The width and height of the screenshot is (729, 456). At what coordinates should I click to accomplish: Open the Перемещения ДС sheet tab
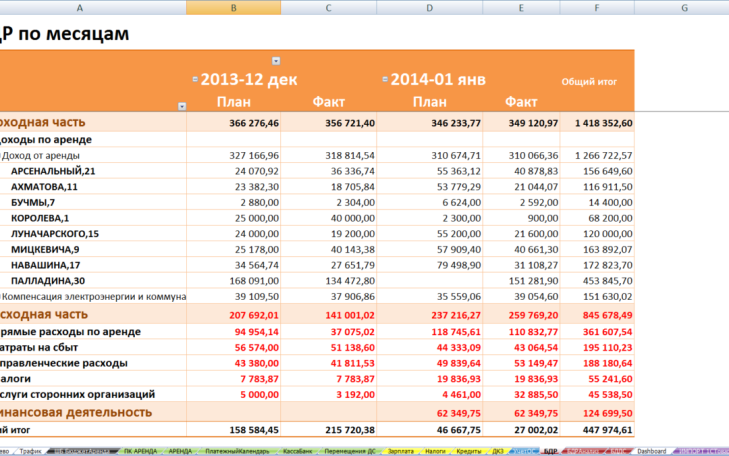coord(350,451)
